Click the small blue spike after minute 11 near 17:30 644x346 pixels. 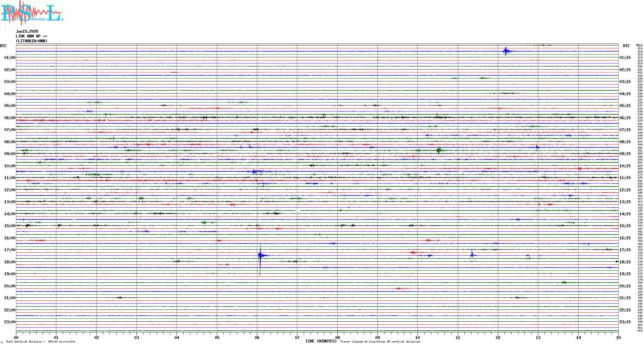pyautogui.click(x=472, y=255)
